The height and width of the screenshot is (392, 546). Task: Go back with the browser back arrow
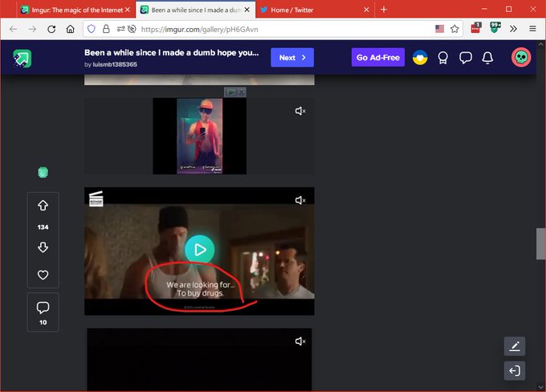pyautogui.click(x=13, y=29)
